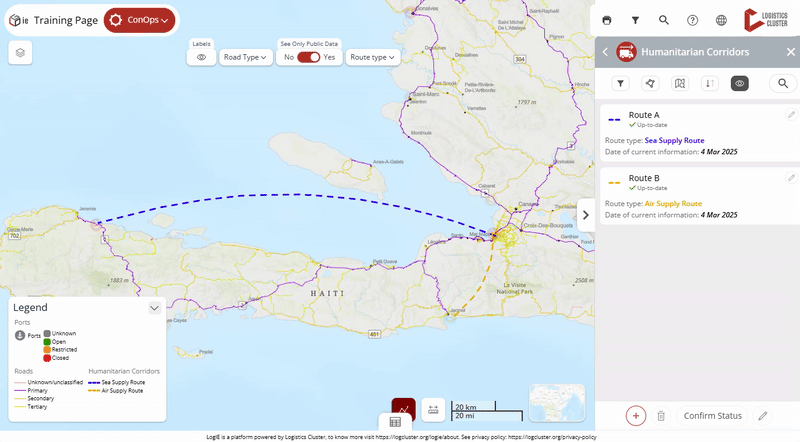Edit Route A with its pencil icon
This screenshot has width=800, height=442.
click(791, 114)
